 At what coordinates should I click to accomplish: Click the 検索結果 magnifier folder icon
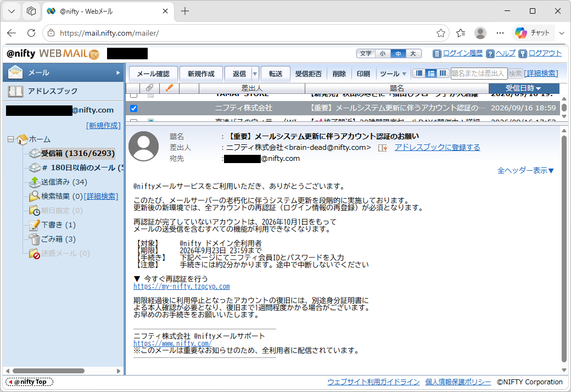point(35,196)
